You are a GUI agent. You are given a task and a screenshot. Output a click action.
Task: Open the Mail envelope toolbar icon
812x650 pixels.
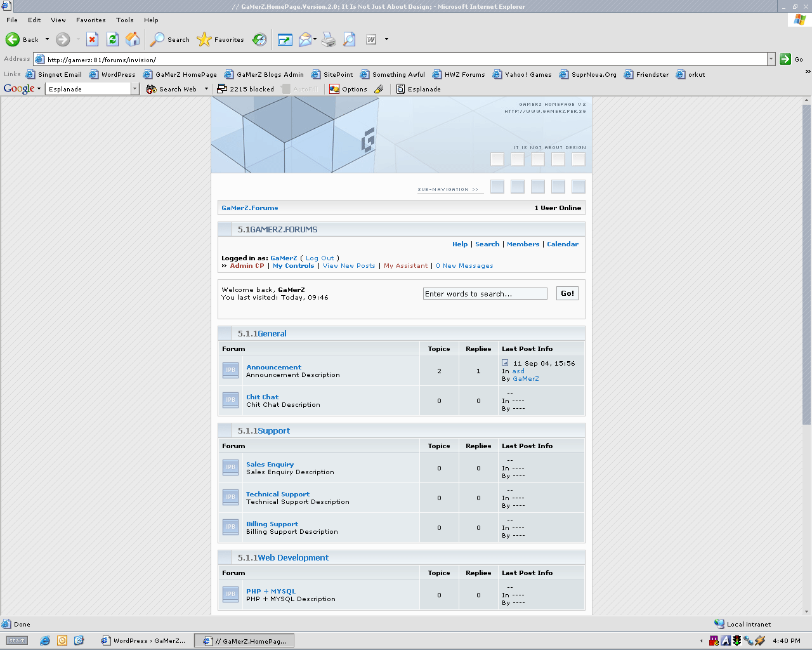(x=305, y=39)
